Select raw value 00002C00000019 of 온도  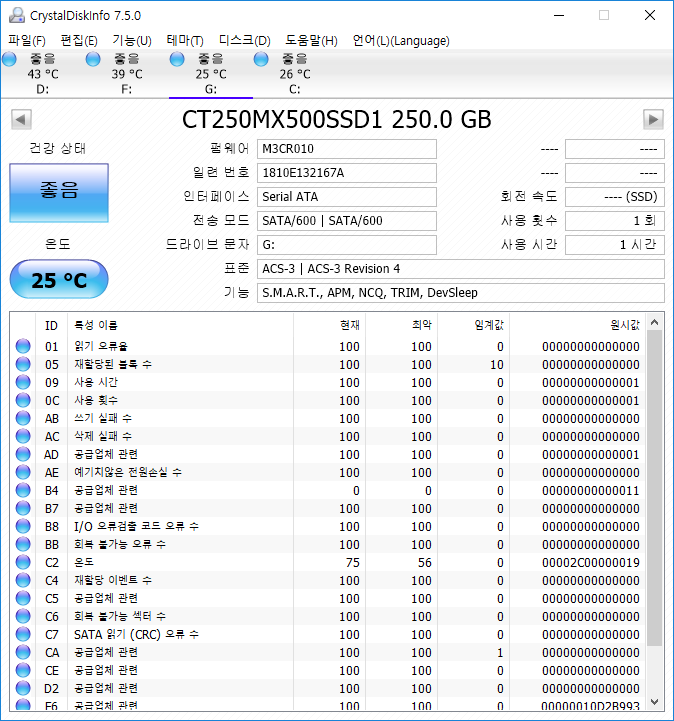pos(590,562)
